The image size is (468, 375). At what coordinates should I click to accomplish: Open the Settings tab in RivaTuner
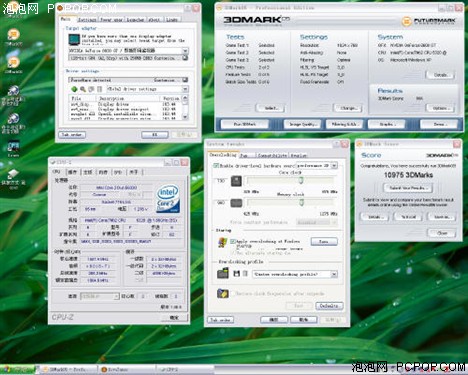(x=87, y=20)
